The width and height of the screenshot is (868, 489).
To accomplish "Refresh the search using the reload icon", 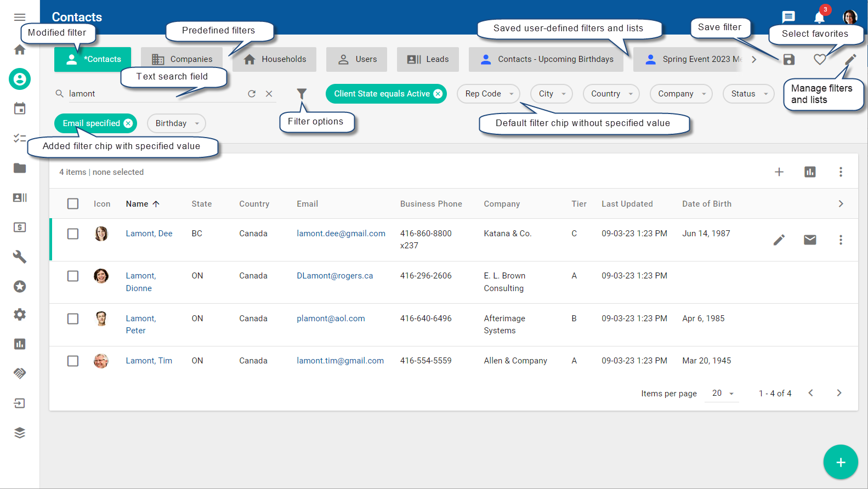I will coord(252,94).
